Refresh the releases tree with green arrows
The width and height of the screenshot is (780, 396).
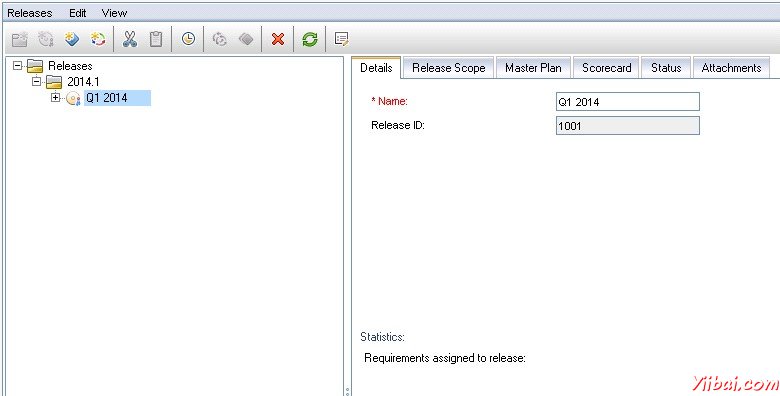pyautogui.click(x=310, y=39)
